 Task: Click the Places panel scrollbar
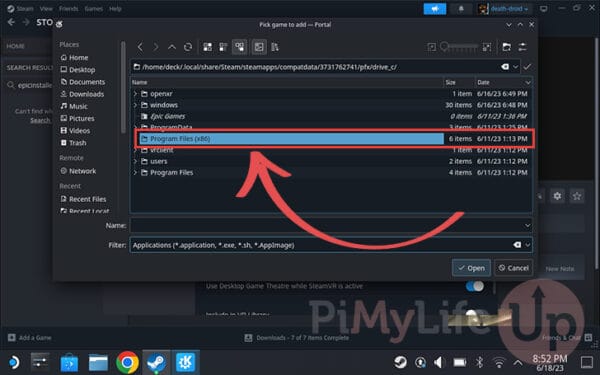[x=123, y=87]
